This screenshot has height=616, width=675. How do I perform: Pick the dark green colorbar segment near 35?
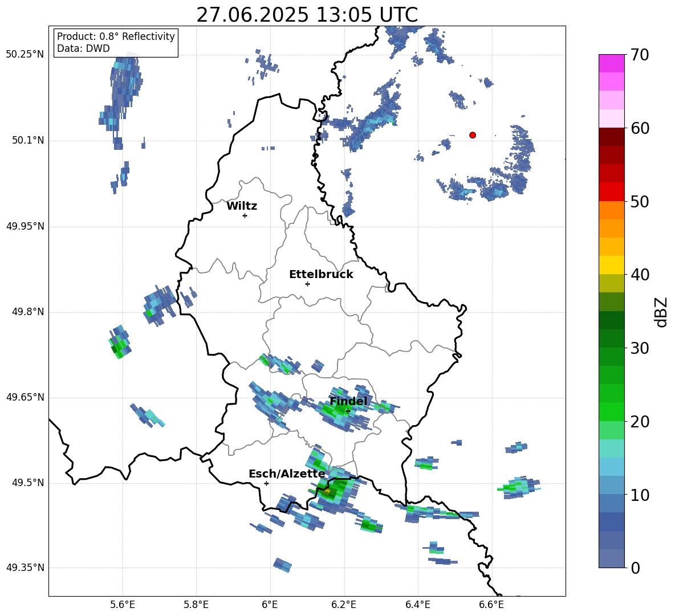click(x=611, y=320)
